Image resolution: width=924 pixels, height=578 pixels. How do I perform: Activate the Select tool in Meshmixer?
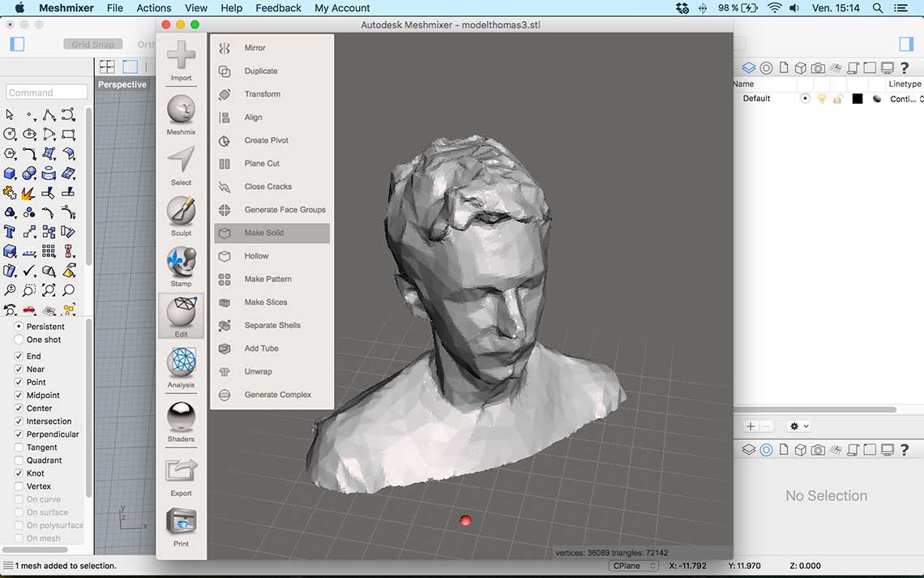181,166
